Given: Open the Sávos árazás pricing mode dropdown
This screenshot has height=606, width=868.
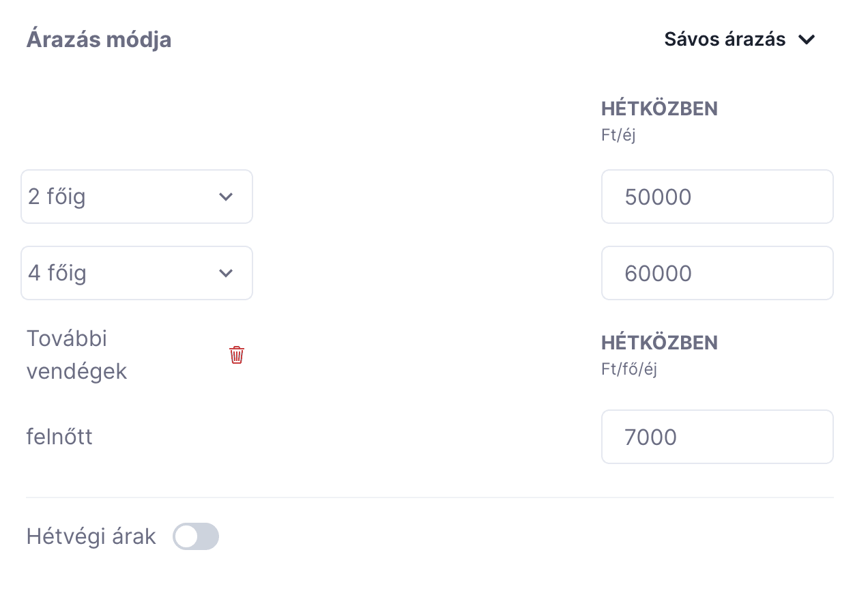Looking at the screenshot, I should coord(740,40).
